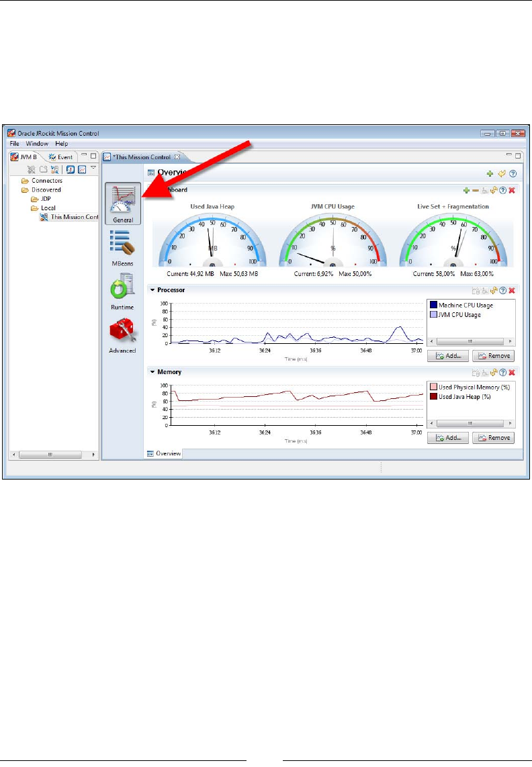Click the disconnect icon in JVM Browser toolbar
Viewport: 532px width, 767px height.
(x=32, y=170)
